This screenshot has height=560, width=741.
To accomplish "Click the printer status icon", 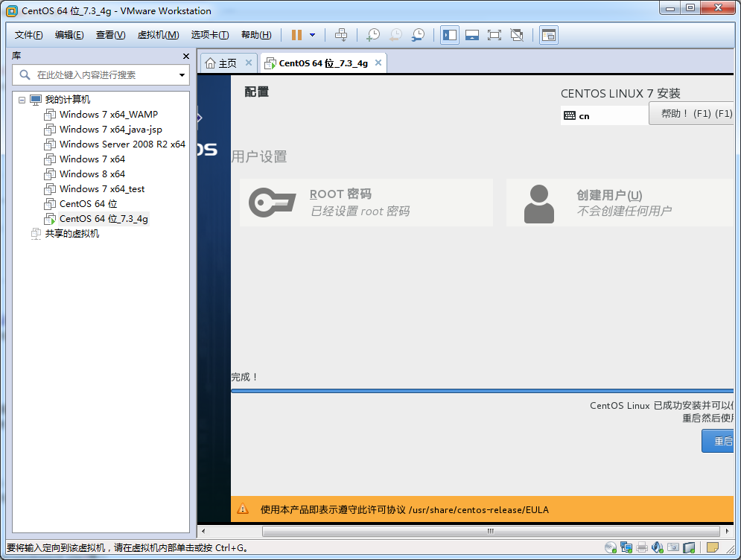I will pyautogui.click(x=642, y=547).
